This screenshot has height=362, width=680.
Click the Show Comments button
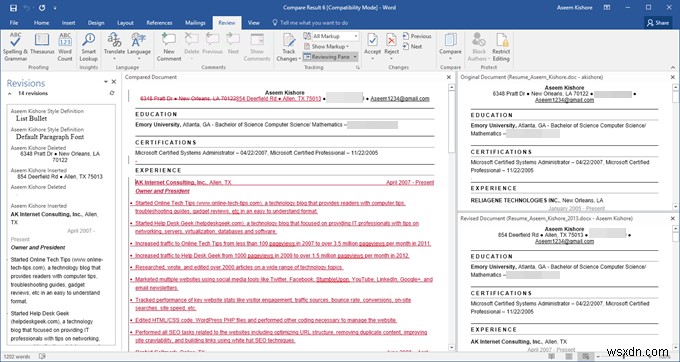(x=257, y=46)
